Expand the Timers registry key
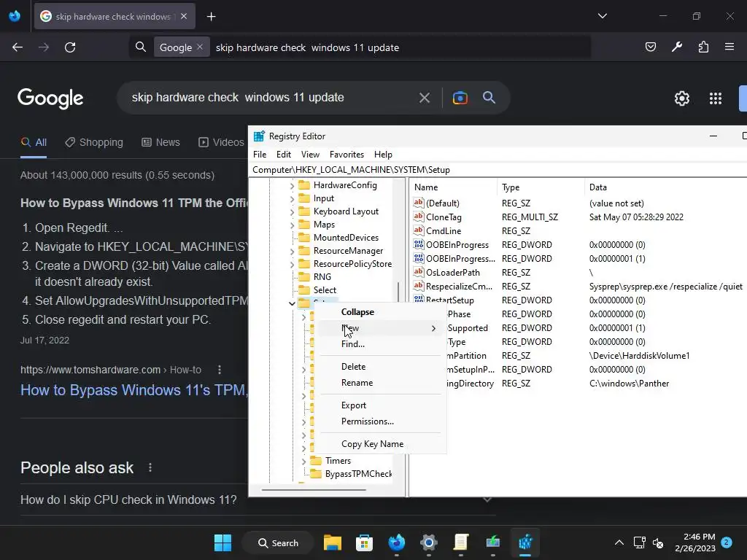 tap(303, 461)
